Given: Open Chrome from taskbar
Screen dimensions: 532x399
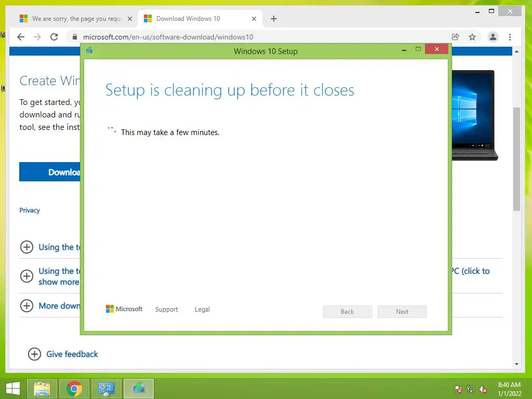Looking at the screenshot, I should 74,389.
